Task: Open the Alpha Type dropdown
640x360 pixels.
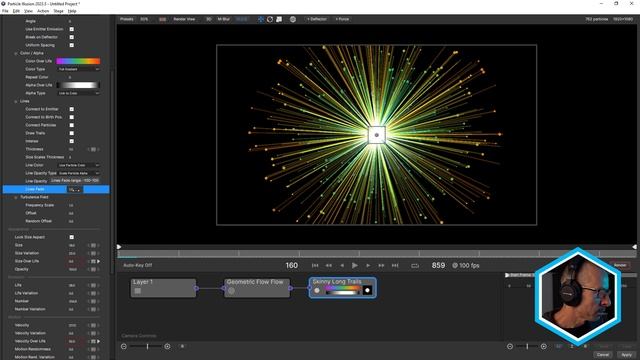Action: (x=78, y=93)
